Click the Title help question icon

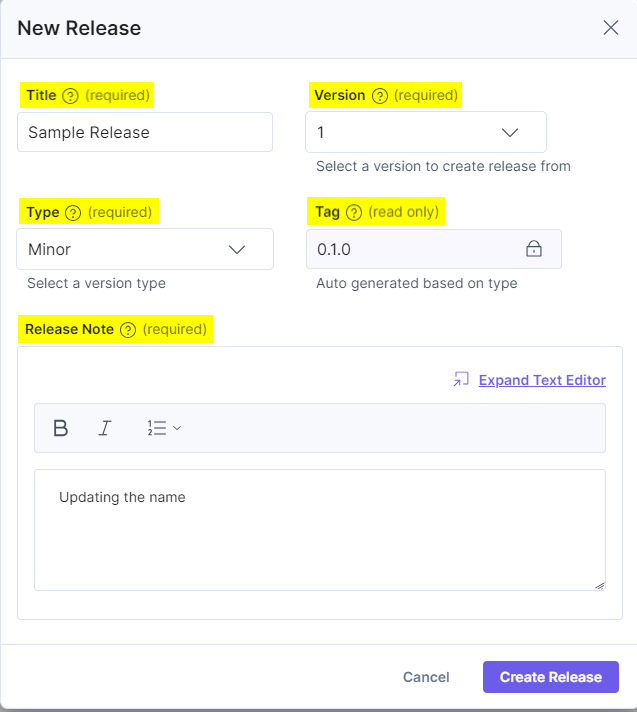(70, 96)
